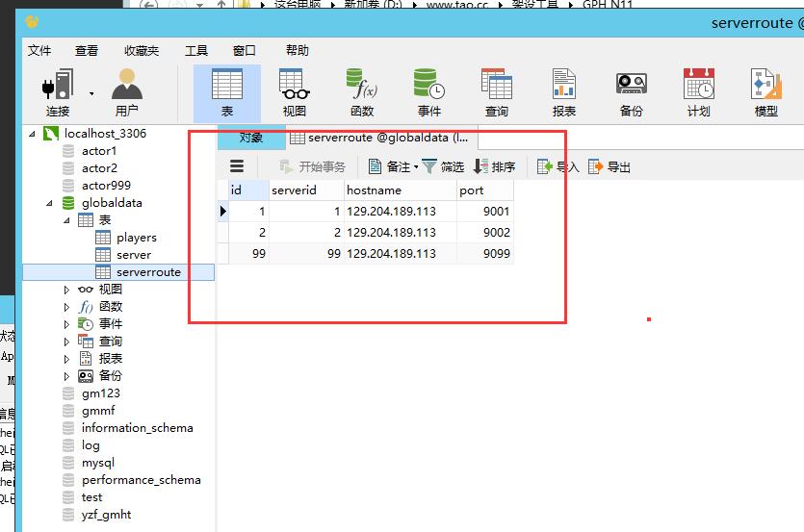Switch to the 对象 tab
This screenshot has height=532, width=804.
[250, 138]
